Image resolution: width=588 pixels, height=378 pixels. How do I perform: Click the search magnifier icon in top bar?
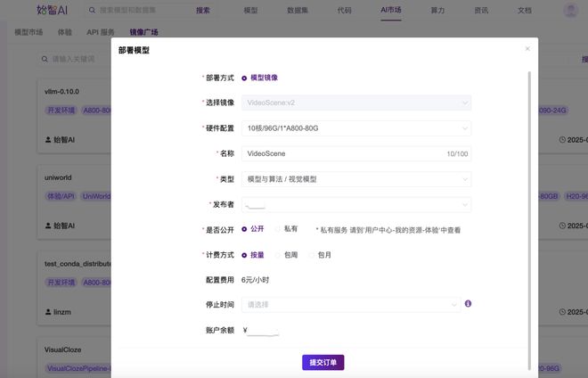coord(92,10)
